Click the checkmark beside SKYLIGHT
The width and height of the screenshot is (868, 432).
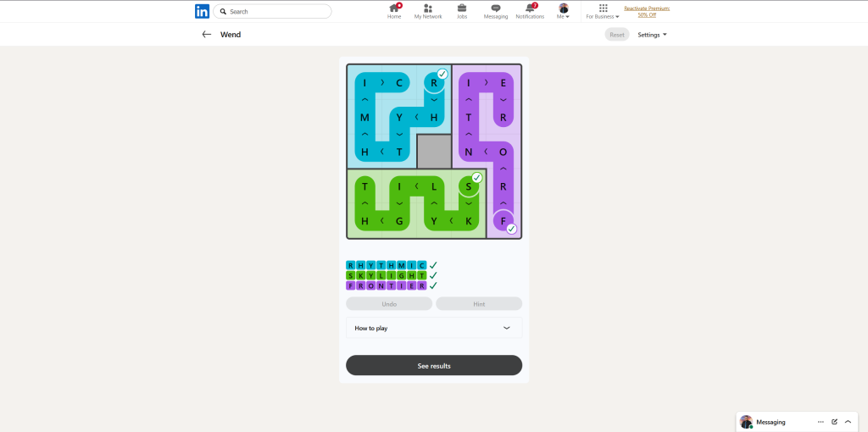tap(433, 275)
